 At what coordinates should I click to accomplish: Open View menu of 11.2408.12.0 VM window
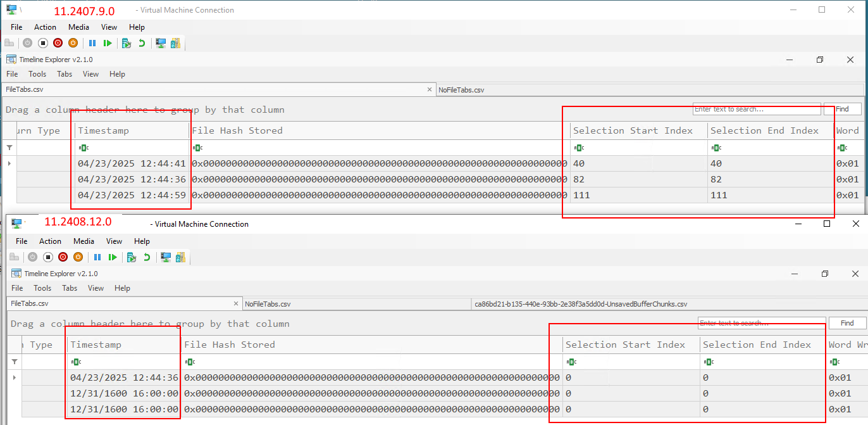114,241
